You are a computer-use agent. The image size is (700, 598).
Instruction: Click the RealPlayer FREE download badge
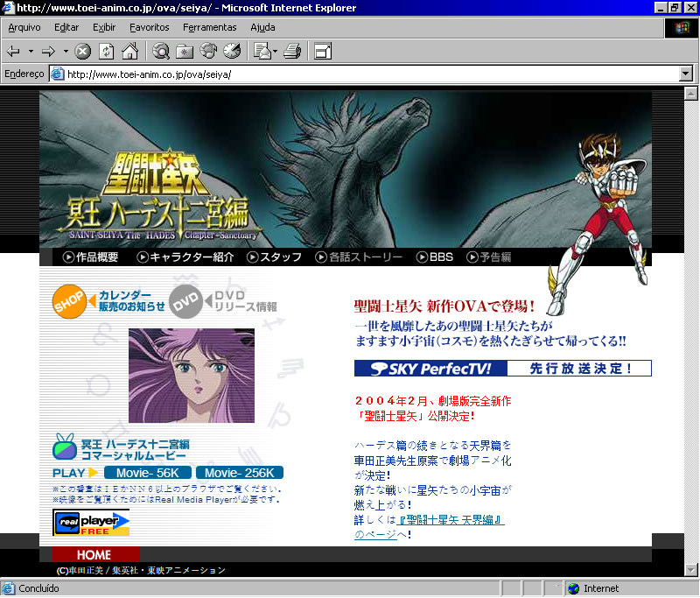click(x=91, y=522)
